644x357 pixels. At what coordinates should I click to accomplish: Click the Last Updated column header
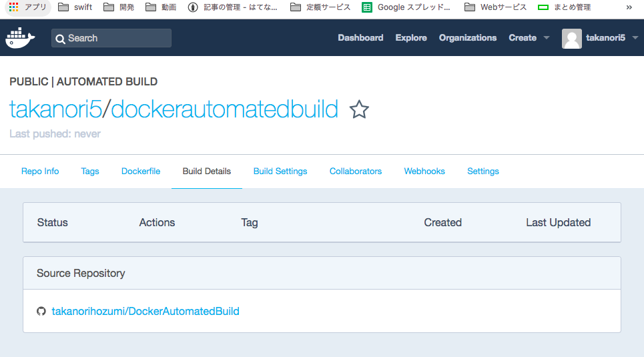(x=558, y=223)
